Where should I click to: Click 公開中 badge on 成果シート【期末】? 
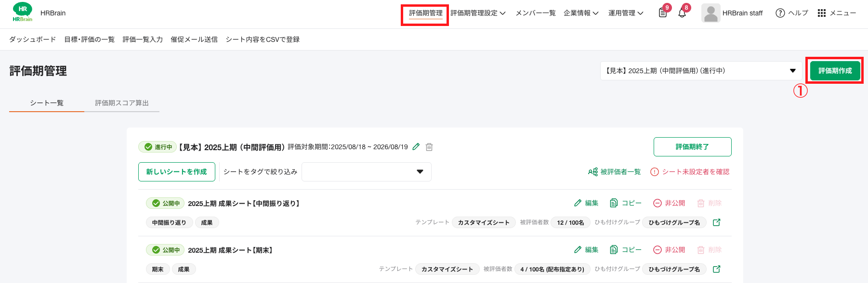[165, 250]
